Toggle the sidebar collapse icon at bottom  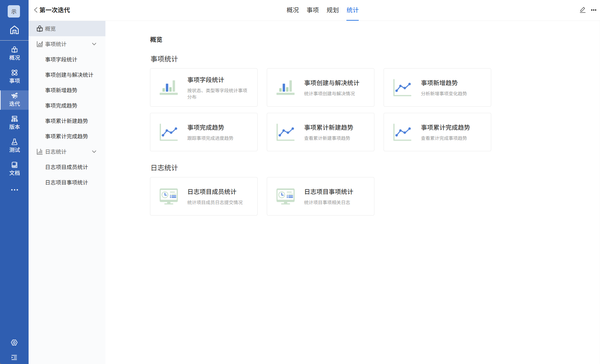(14, 357)
